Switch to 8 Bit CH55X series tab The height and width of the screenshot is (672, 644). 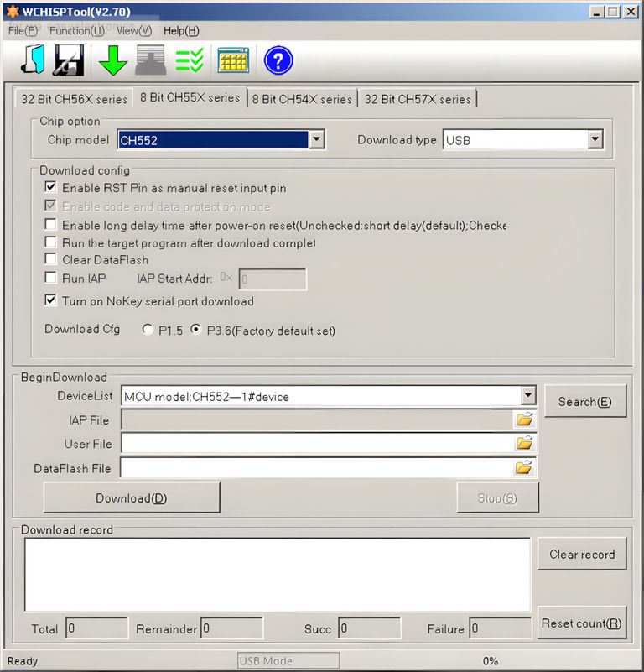pyautogui.click(x=190, y=97)
